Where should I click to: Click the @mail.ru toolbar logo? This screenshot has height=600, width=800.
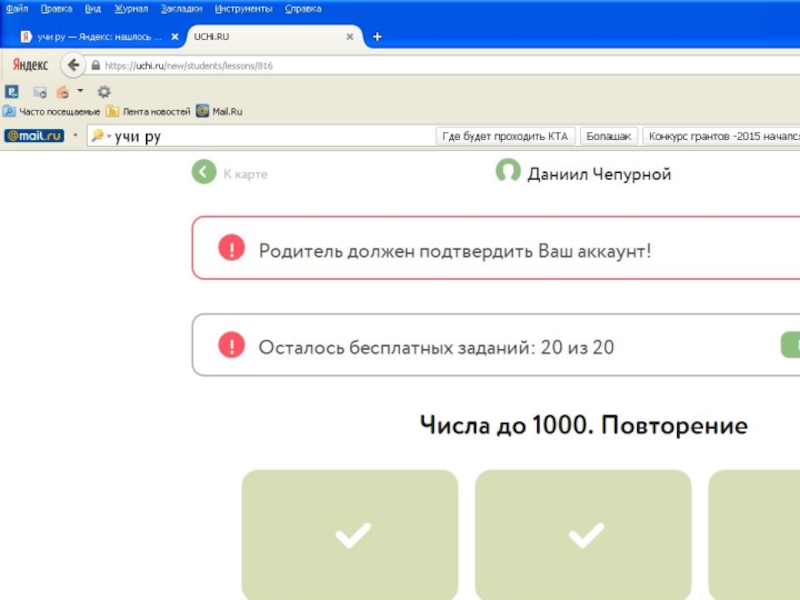pyautogui.click(x=34, y=136)
